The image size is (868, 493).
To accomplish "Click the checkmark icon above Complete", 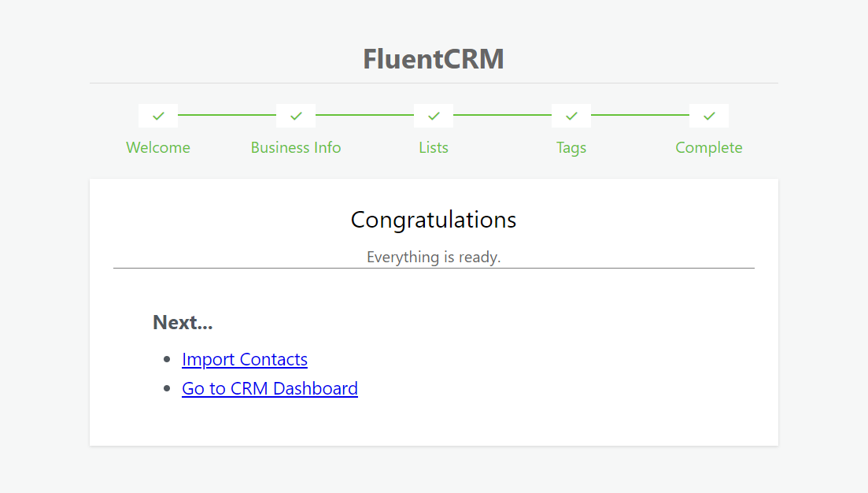I will click(708, 115).
